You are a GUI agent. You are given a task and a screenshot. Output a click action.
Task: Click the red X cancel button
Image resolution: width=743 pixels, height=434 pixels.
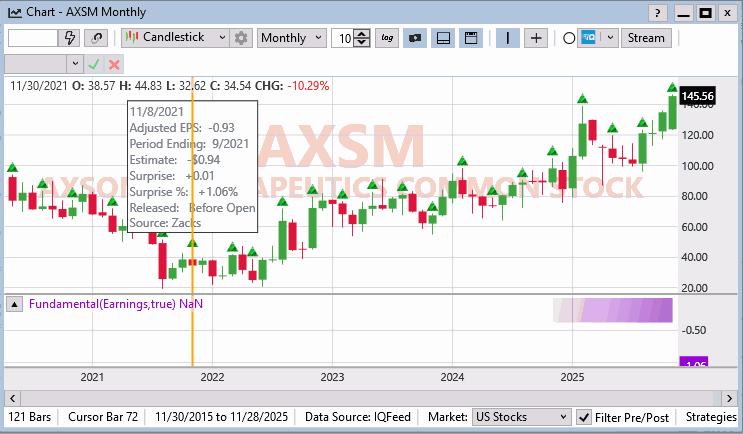pos(114,64)
